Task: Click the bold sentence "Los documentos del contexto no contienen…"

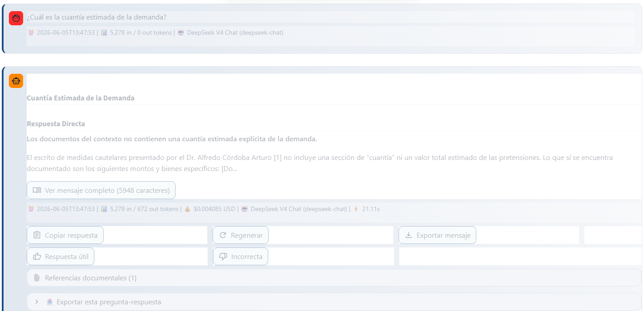Action: click(172, 139)
